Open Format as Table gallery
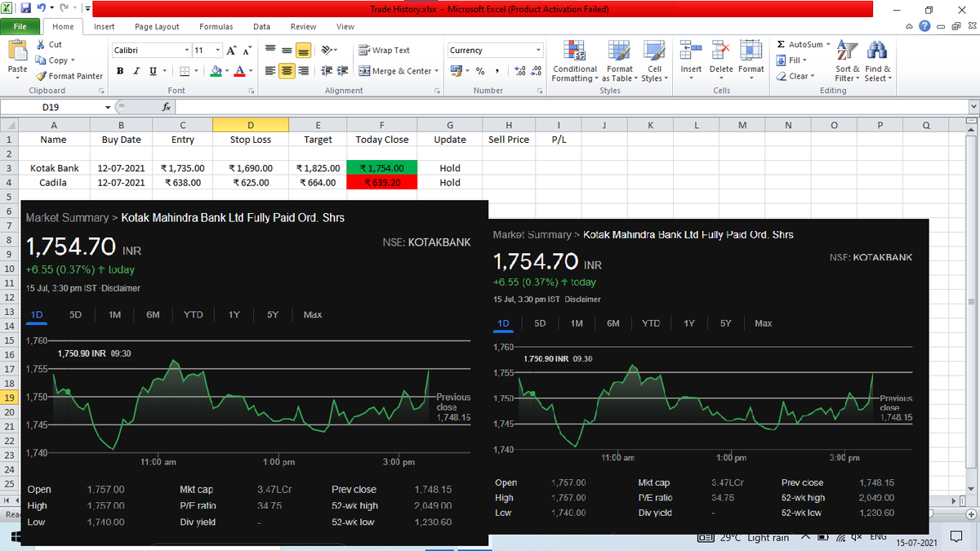The width and height of the screenshot is (980, 551). 619,61
